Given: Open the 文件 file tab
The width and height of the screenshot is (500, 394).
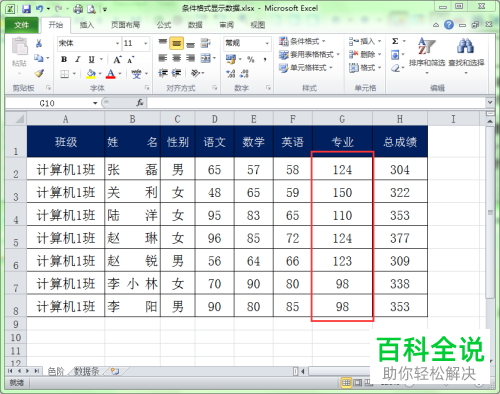Looking at the screenshot, I should click(x=22, y=25).
